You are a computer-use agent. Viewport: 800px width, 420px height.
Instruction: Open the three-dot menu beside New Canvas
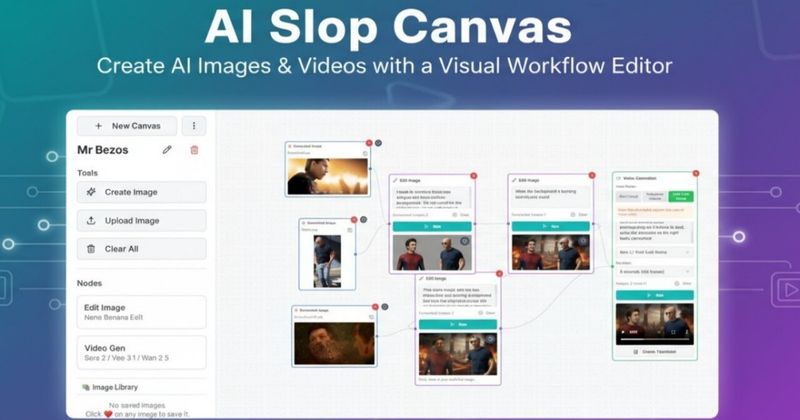(194, 126)
